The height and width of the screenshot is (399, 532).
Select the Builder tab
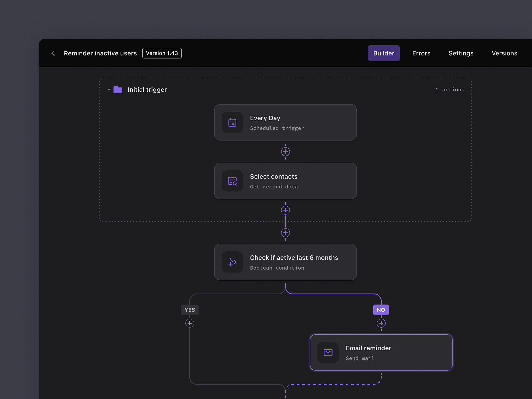point(384,53)
